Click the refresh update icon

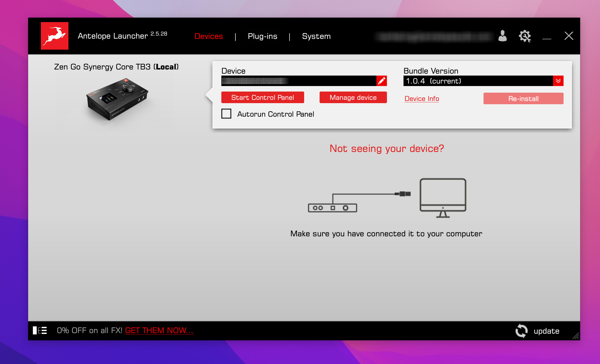click(x=521, y=331)
